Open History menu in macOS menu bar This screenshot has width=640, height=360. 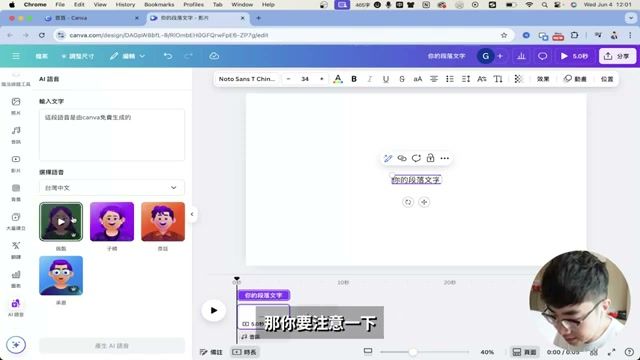pyautogui.click(x=125, y=4)
